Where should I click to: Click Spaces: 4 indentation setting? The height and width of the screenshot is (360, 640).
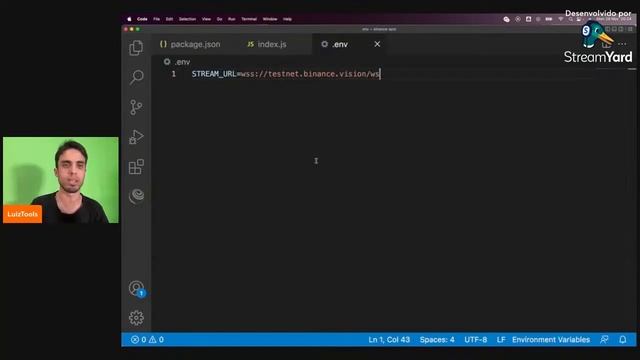click(437, 340)
